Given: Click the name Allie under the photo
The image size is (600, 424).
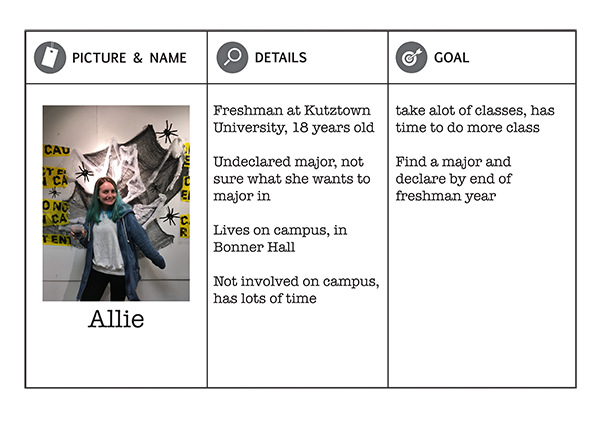Looking at the screenshot, I should click(116, 318).
